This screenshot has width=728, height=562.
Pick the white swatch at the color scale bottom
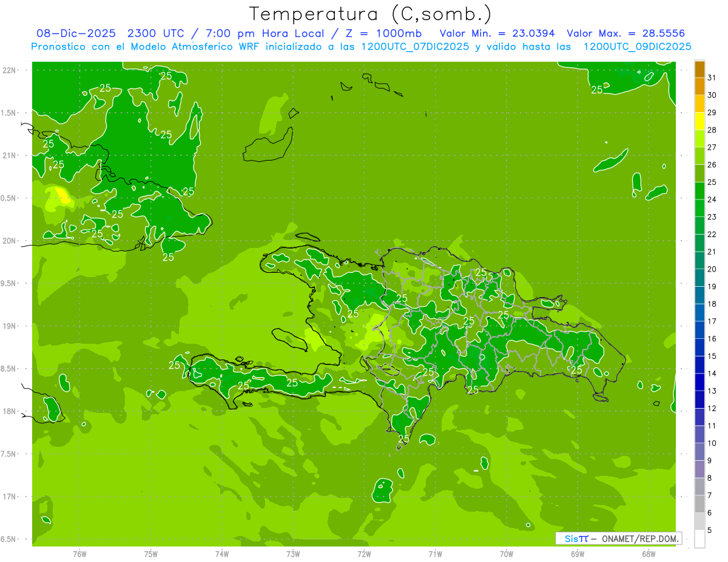click(699, 538)
